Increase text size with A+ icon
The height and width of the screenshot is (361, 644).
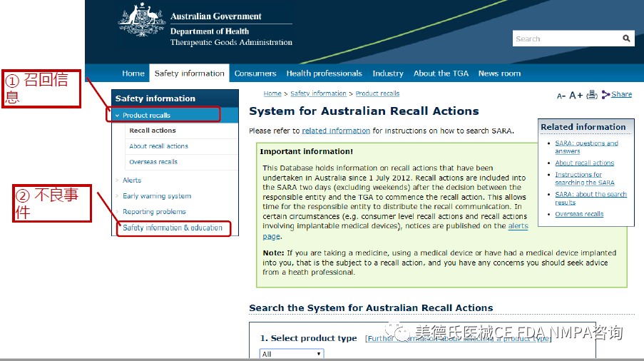coord(576,95)
